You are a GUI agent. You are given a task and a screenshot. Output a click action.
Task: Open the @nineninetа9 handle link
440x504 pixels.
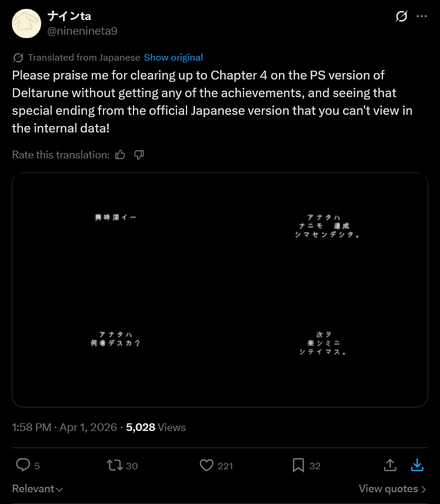[82, 31]
